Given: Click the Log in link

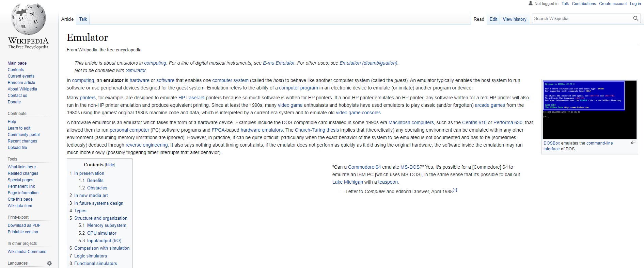Looking at the screenshot, I should click(635, 4).
